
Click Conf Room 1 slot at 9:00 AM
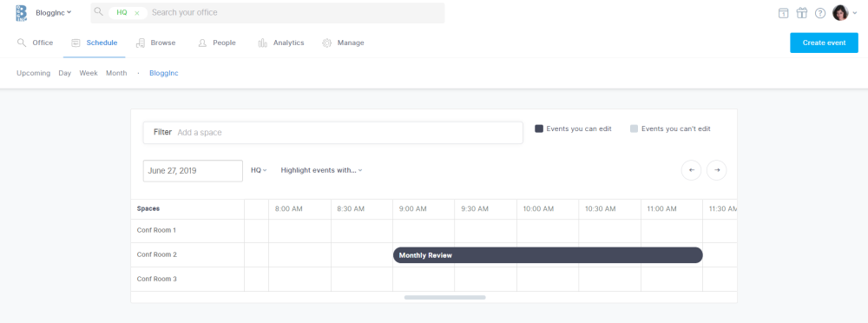(424, 230)
